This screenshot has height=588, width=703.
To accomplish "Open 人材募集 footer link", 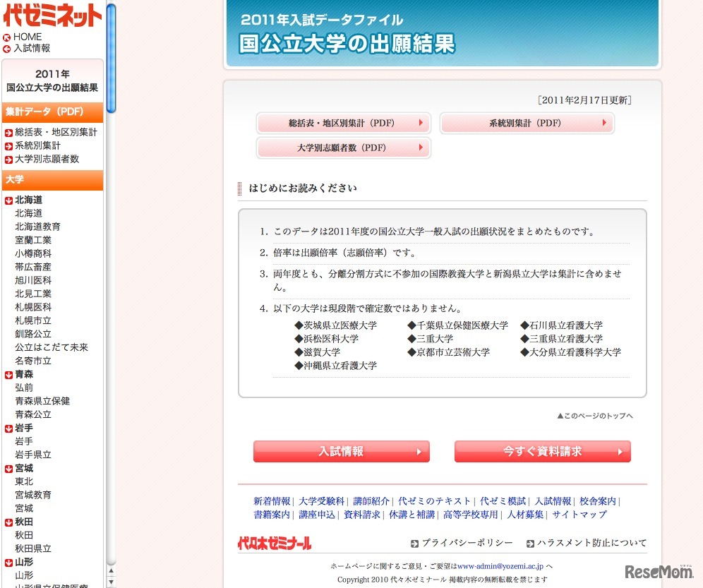I will point(525,515).
